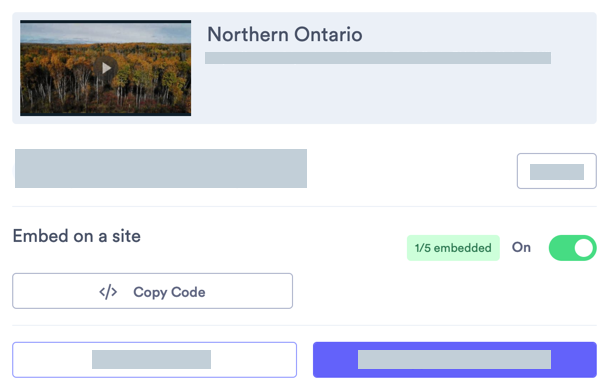Click the gray label inside the white bottom button
Viewport: 614px width, 391px height.
[152, 359]
